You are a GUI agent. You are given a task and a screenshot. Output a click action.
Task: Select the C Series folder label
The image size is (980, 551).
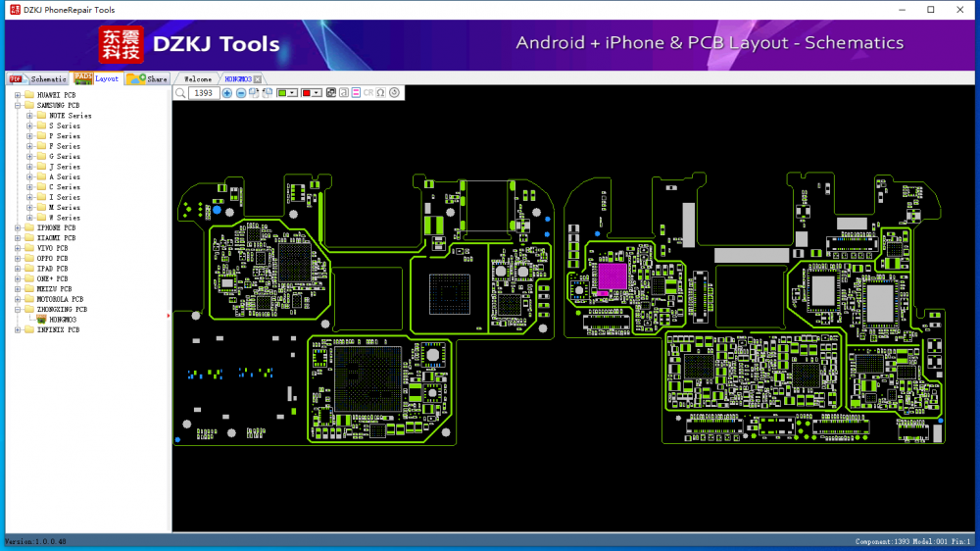tap(65, 187)
